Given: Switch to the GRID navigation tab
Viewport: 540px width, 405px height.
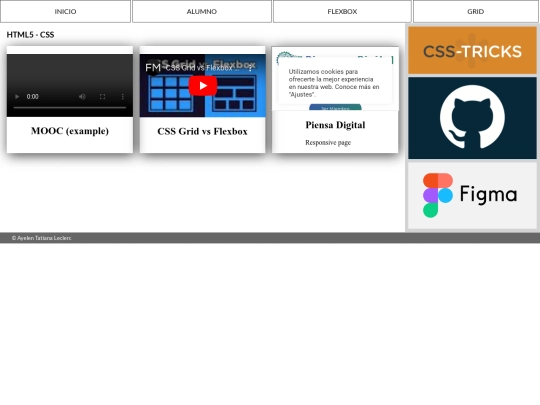Looking at the screenshot, I should coord(476,11).
